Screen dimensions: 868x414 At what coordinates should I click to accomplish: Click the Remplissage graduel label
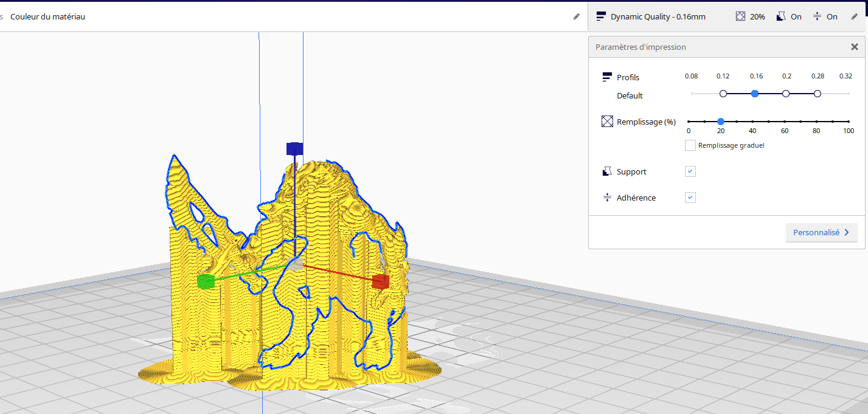coord(731,145)
